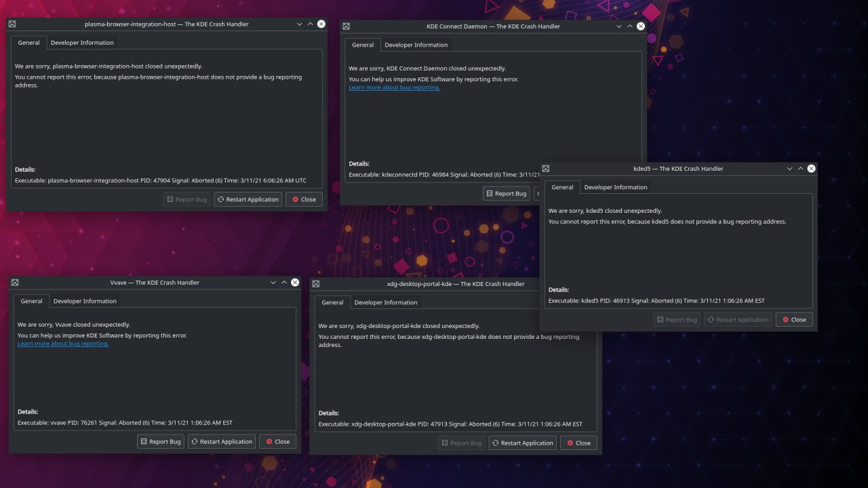This screenshot has width=868, height=488.
Task: Maximize the plasma-browser-integration-host crash window
Action: tap(311, 24)
